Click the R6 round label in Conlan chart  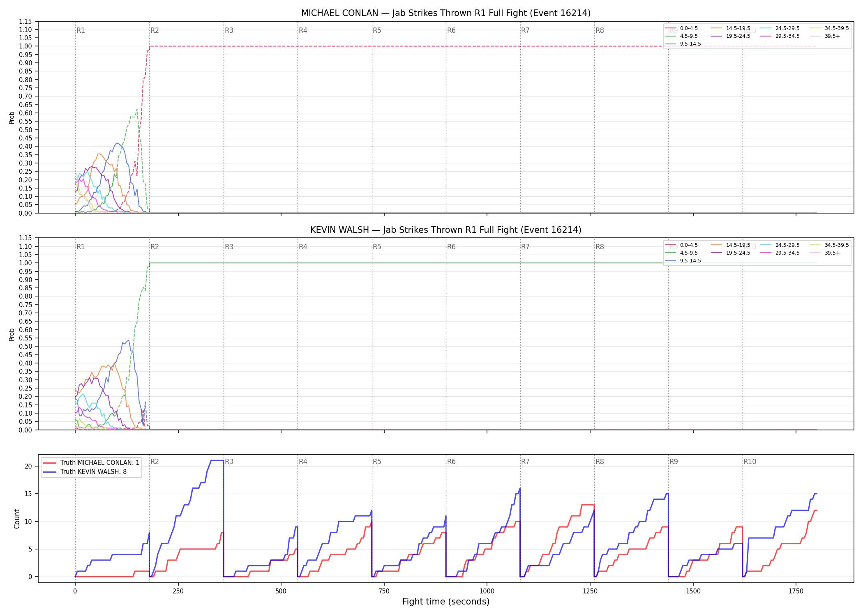coord(451,30)
